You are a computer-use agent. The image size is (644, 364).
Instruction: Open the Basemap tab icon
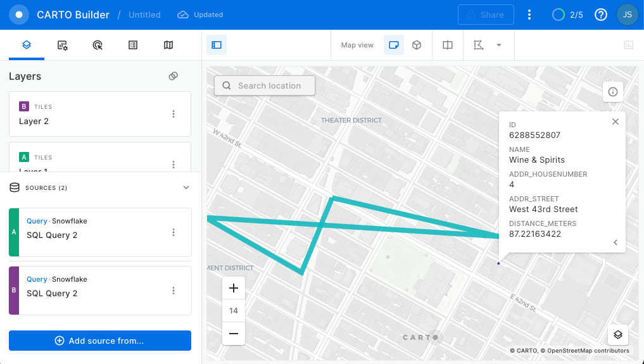pos(168,45)
